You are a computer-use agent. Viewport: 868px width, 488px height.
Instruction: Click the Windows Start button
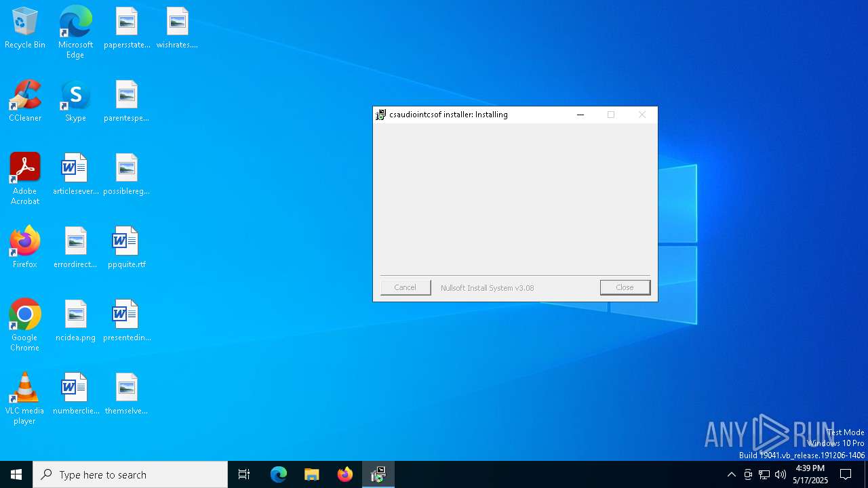click(16, 474)
